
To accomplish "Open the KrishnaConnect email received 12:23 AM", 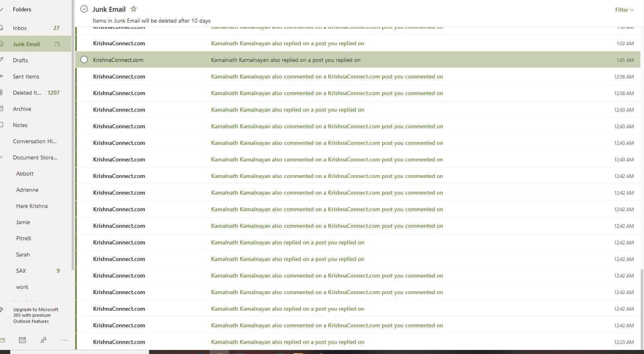I will pos(358,342).
